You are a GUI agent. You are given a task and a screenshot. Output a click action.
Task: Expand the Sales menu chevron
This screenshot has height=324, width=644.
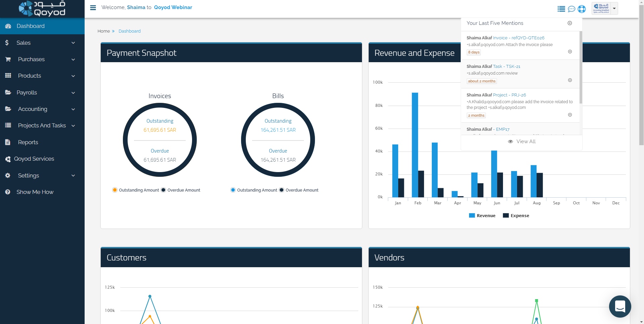(73, 43)
